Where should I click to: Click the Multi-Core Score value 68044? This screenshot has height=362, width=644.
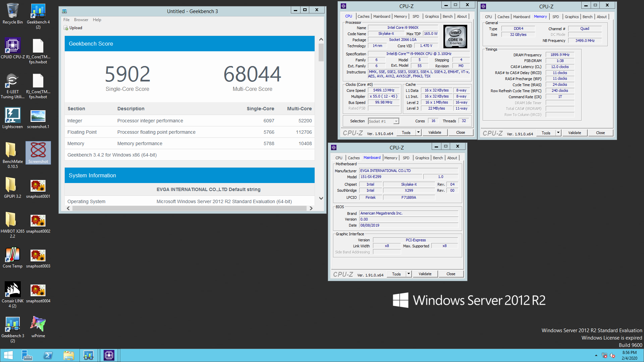252,74
